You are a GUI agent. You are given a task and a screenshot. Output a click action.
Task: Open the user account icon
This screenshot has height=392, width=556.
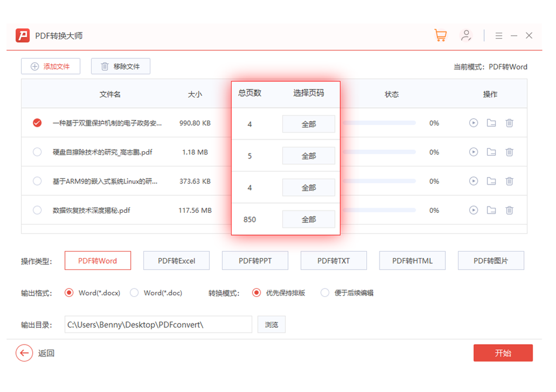pyautogui.click(x=466, y=35)
